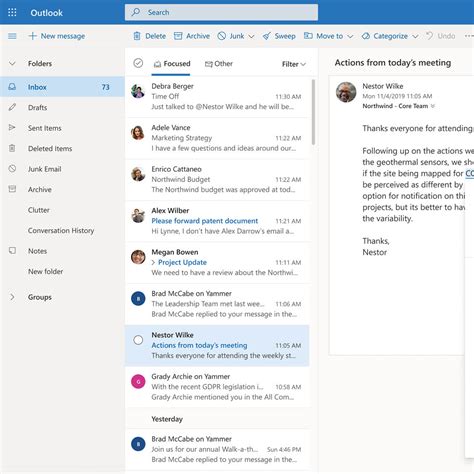Click the Drafts pencil icon

click(x=12, y=107)
